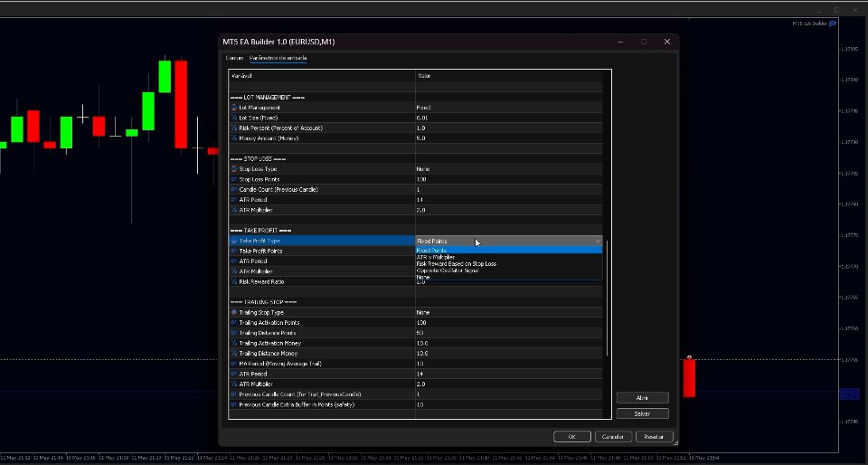868x465 pixels.
Task: Click the Money Amount (Money) row icon
Action: [233, 138]
